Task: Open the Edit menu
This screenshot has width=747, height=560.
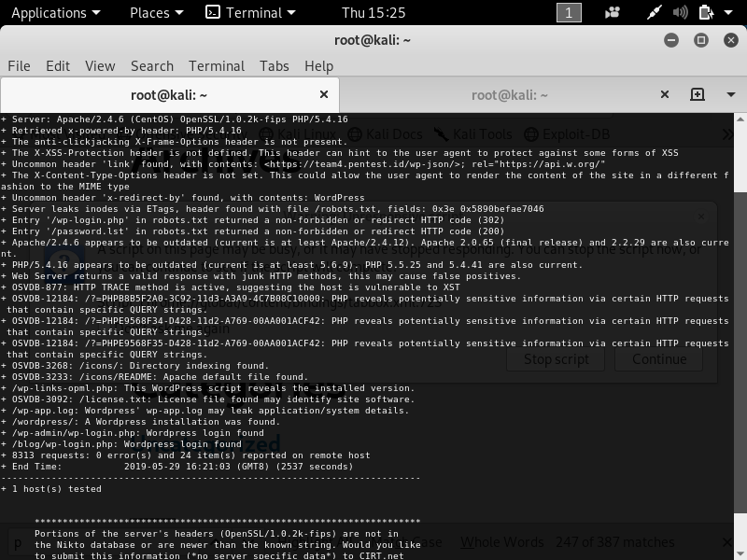Action: pyautogui.click(x=58, y=65)
